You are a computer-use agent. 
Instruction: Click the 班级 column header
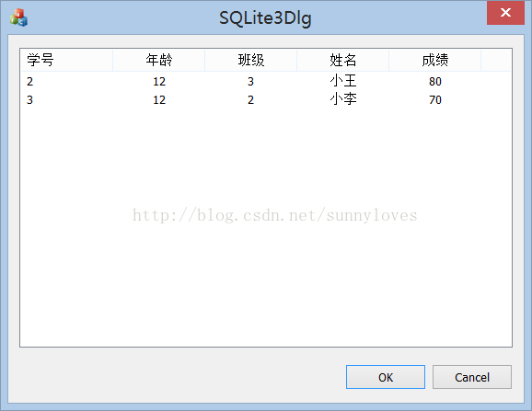pos(251,61)
